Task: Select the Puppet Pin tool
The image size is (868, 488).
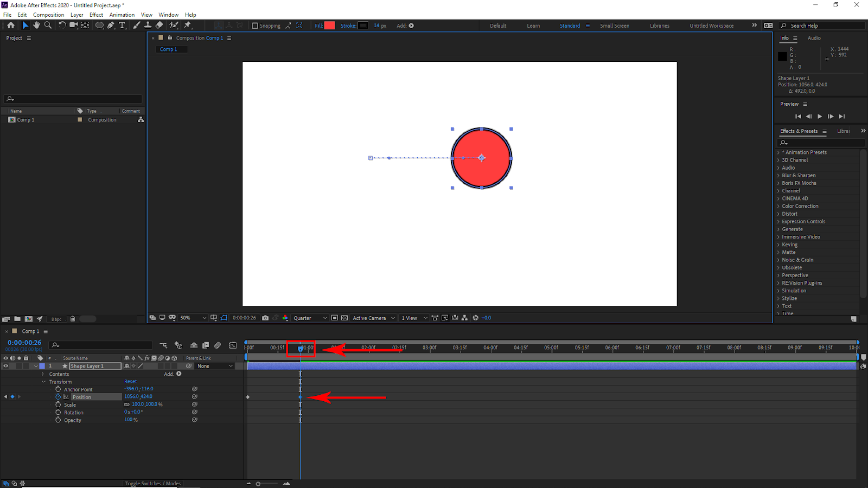Action: 188,25
